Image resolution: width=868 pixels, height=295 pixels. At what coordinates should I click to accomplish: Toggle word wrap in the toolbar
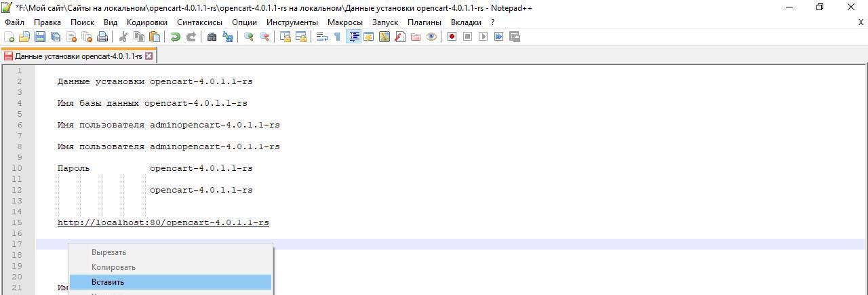pos(322,37)
